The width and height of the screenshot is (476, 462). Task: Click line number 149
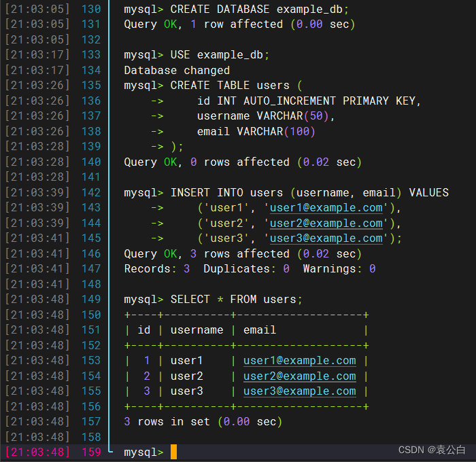91,300
